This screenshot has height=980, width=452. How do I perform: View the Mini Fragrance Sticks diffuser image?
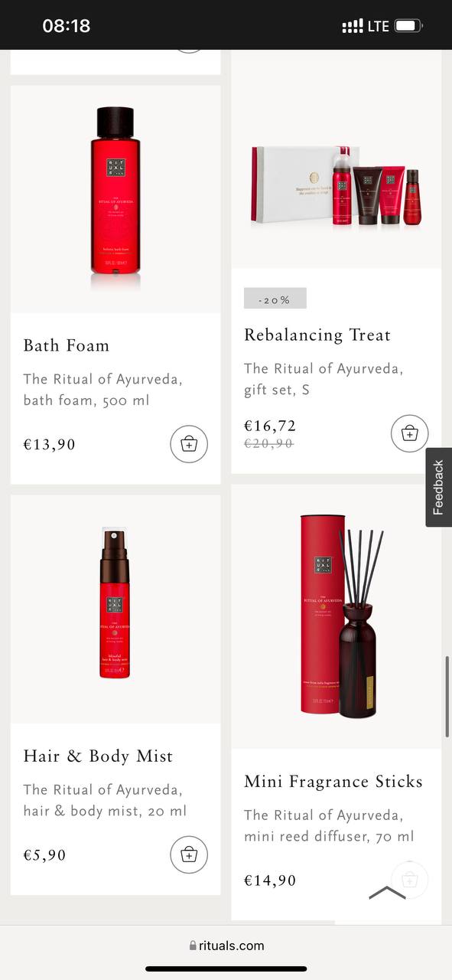coord(337,616)
